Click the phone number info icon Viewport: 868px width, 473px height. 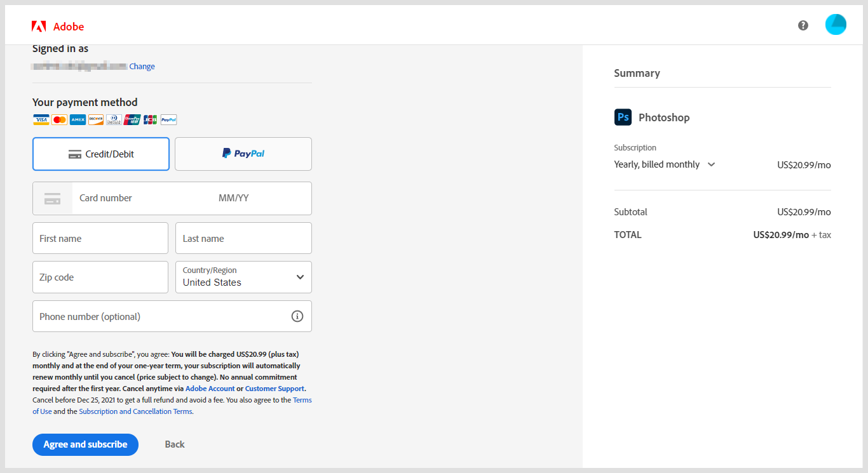[297, 316]
